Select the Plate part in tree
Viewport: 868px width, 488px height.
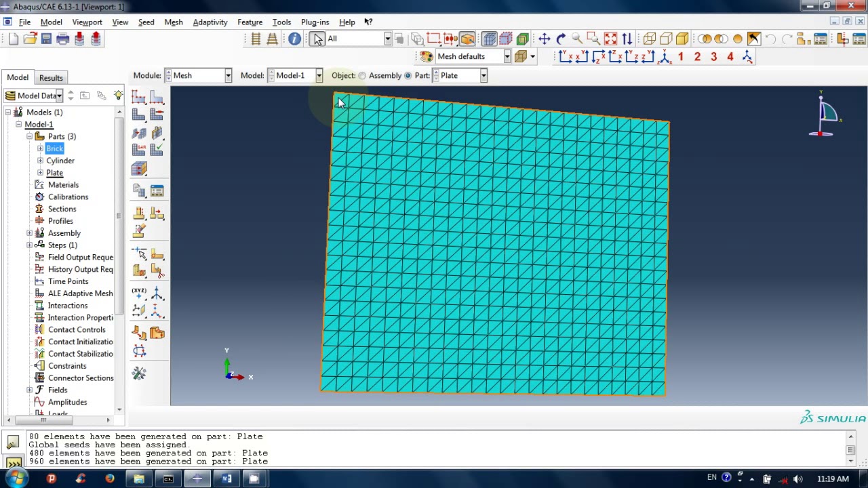coord(54,173)
